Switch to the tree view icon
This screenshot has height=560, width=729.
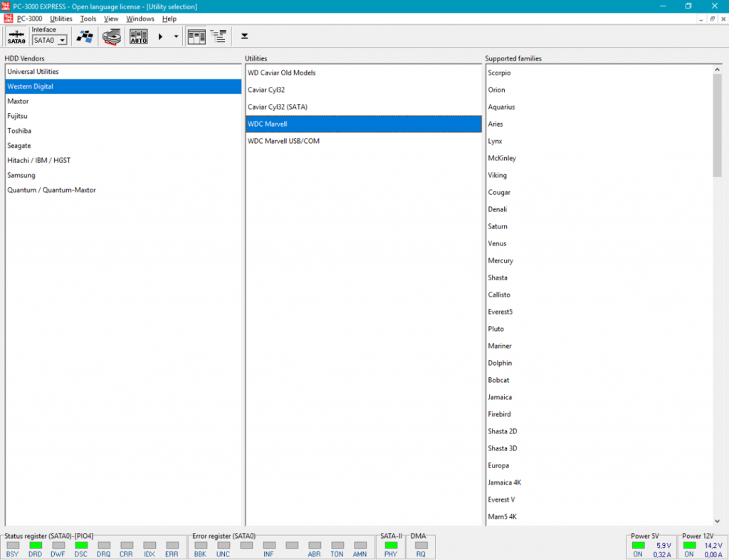[x=219, y=37]
